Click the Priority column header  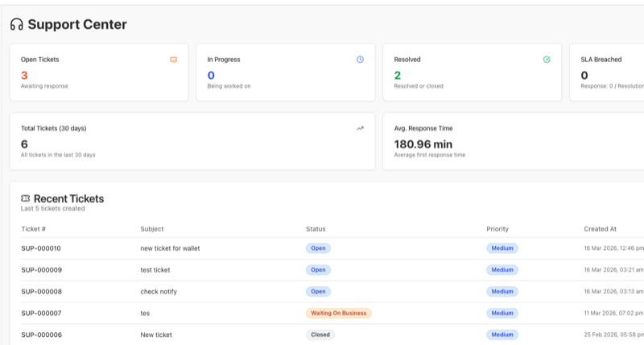pyautogui.click(x=497, y=229)
